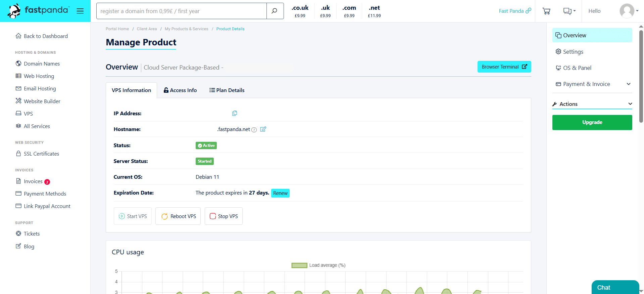Click the domain search magnifier icon

(275, 11)
